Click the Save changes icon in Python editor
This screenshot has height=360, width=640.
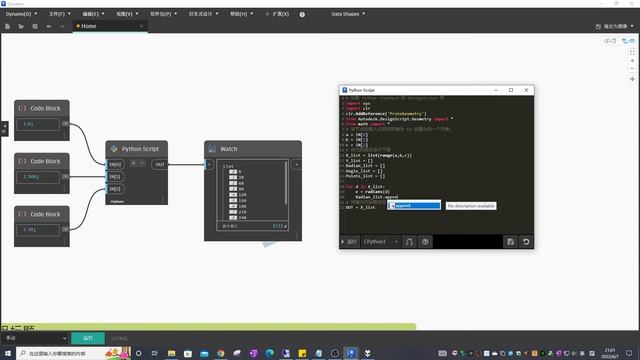point(511,242)
